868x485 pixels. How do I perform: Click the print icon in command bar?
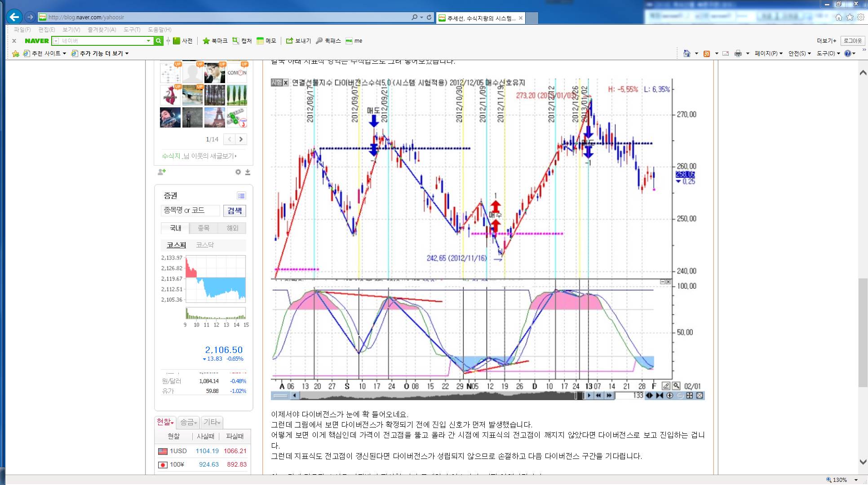tap(738, 53)
